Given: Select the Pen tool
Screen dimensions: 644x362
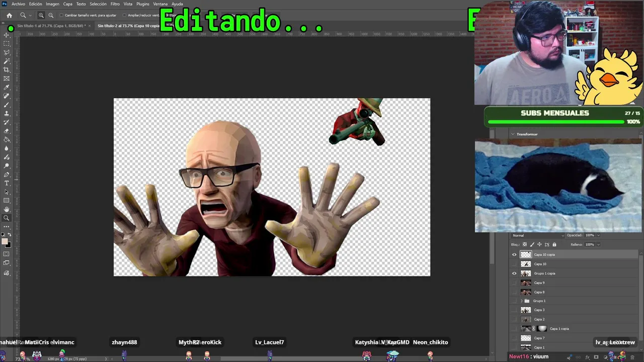Looking at the screenshot, I should pos(7,174).
